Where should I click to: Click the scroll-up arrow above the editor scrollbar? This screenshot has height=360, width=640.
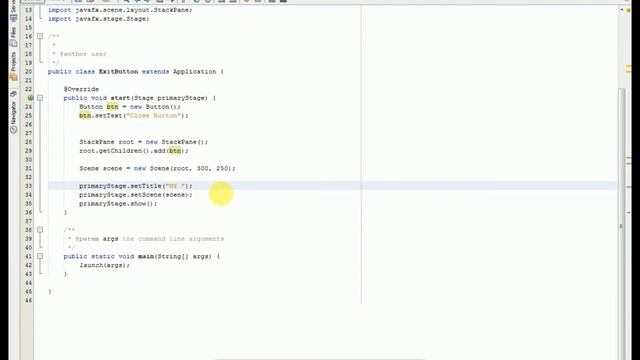(x=621, y=9)
